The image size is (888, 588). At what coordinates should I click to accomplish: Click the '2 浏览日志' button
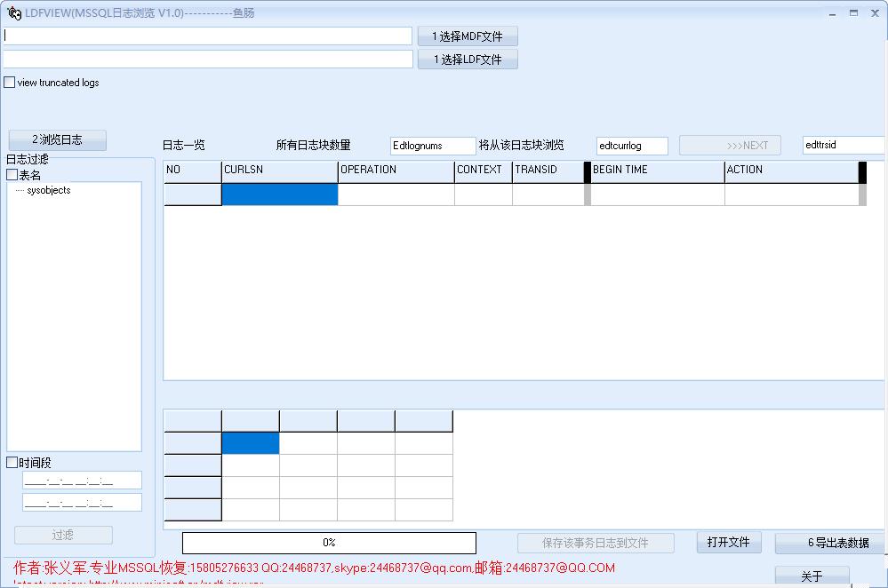click(57, 139)
